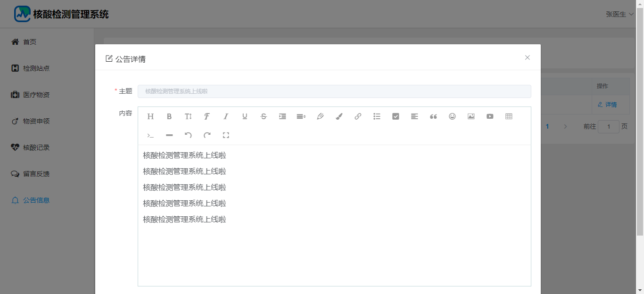Insert a todo checkbox item
Screen dimensions: 644x294
click(x=396, y=116)
